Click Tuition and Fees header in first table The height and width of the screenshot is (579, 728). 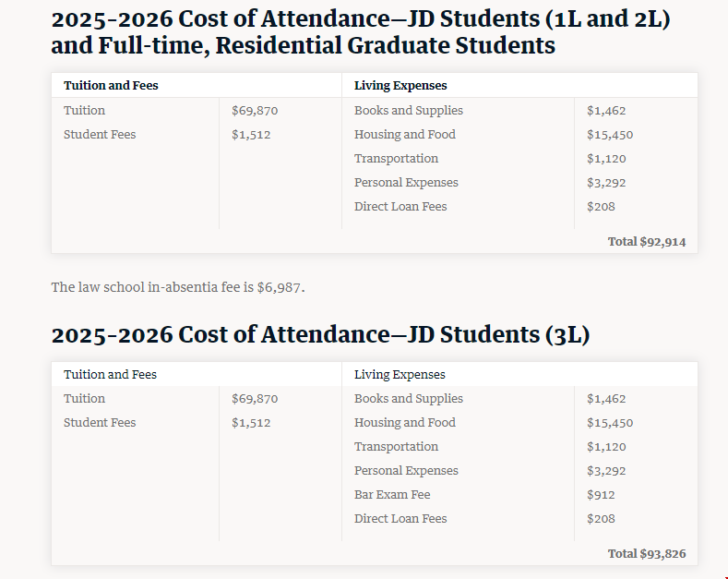pyautogui.click(x=111, y=86)
